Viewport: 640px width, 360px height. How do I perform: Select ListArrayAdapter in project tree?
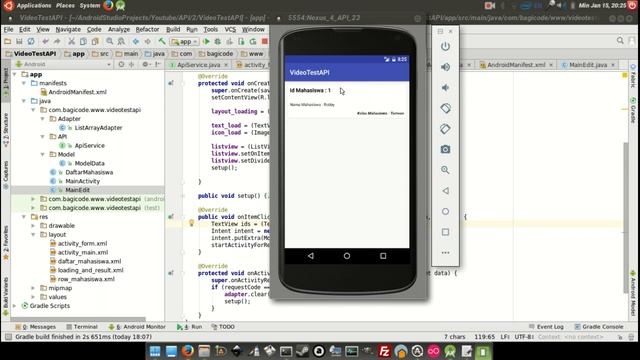click(98, 128)
